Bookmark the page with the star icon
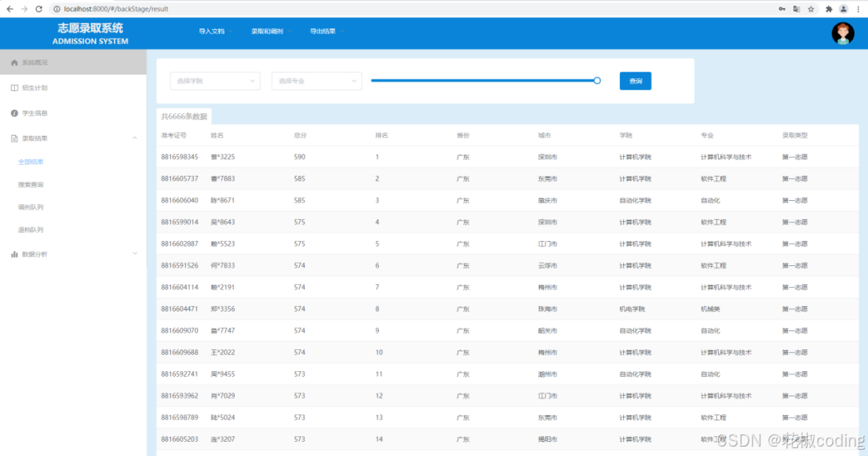 [811, 9]
